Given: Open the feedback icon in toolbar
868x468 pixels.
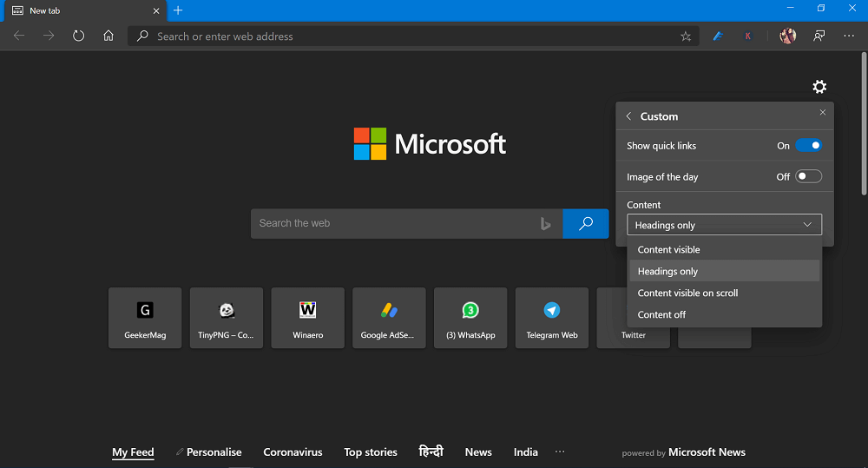Looking at the screenshot, I should 819,36.
